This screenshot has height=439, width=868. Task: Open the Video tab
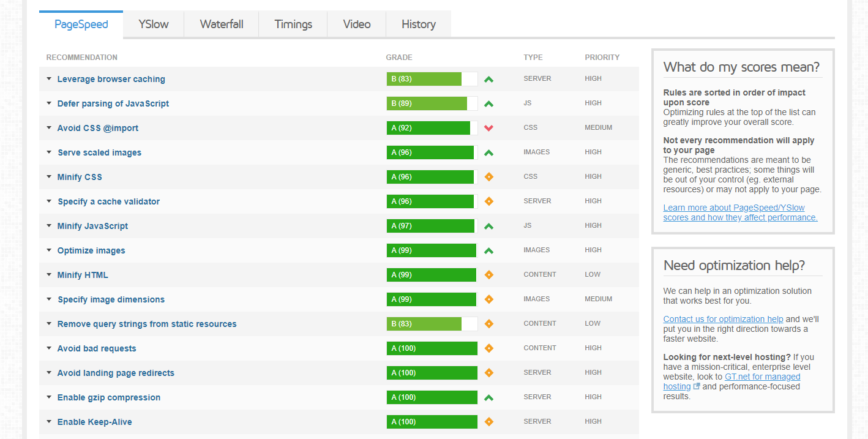[x=356, y=24]
